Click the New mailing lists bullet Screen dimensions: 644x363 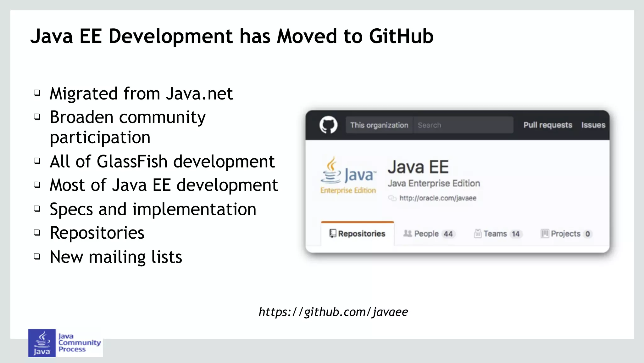(116, 257)
